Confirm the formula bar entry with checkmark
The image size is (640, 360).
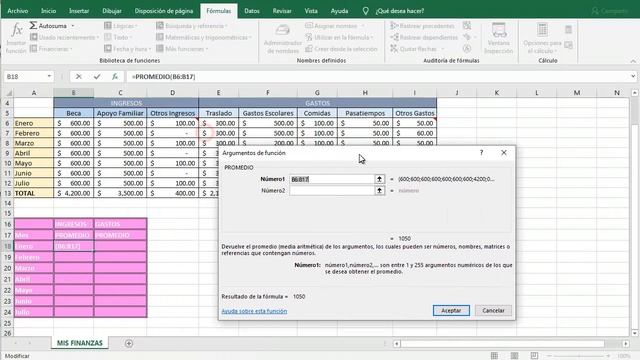point(97,76)
